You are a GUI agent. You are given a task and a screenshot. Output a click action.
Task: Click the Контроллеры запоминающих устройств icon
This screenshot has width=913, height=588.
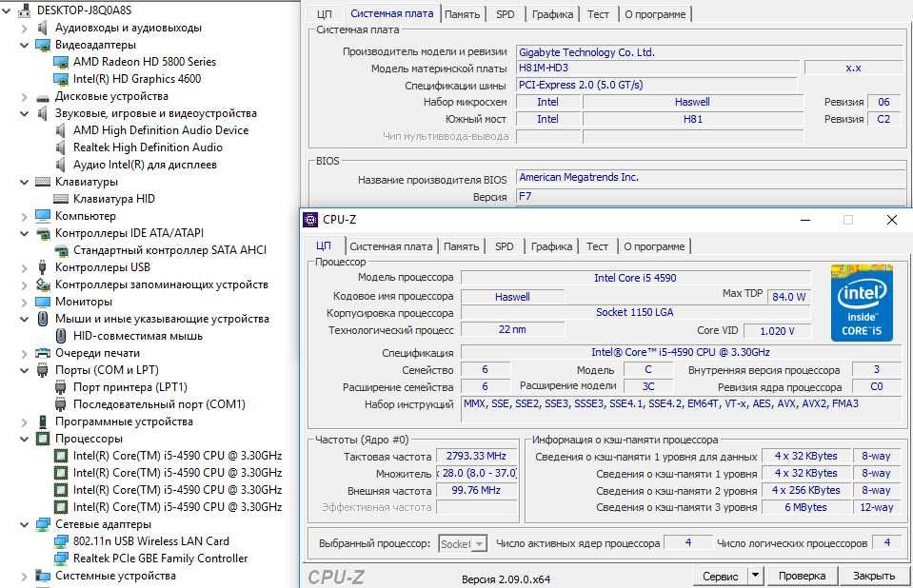click(x=43, y=284)
